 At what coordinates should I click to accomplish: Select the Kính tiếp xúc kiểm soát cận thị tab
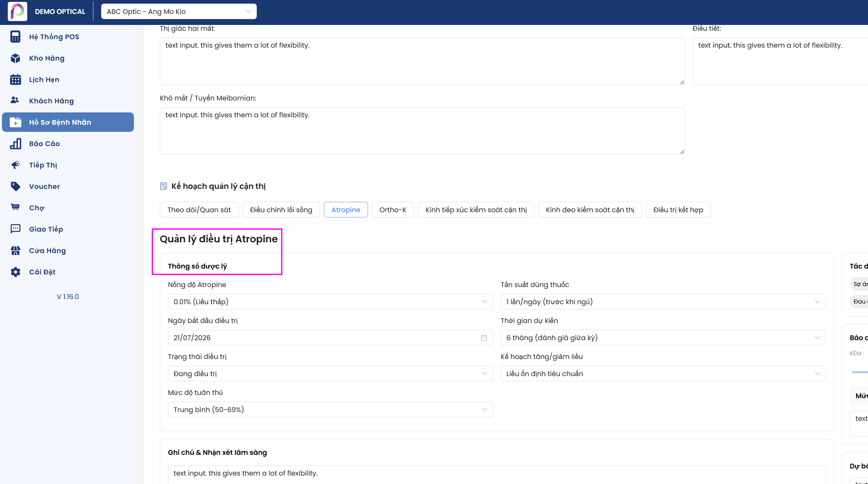(x=476, y=210)
